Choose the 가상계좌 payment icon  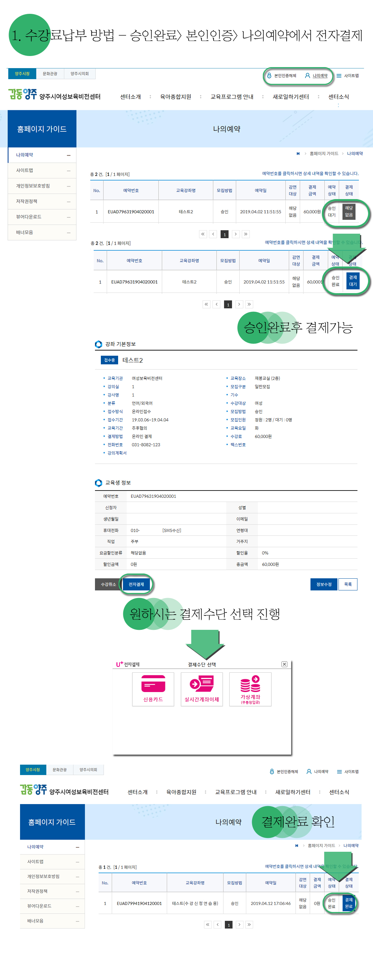tap(250, 689)
